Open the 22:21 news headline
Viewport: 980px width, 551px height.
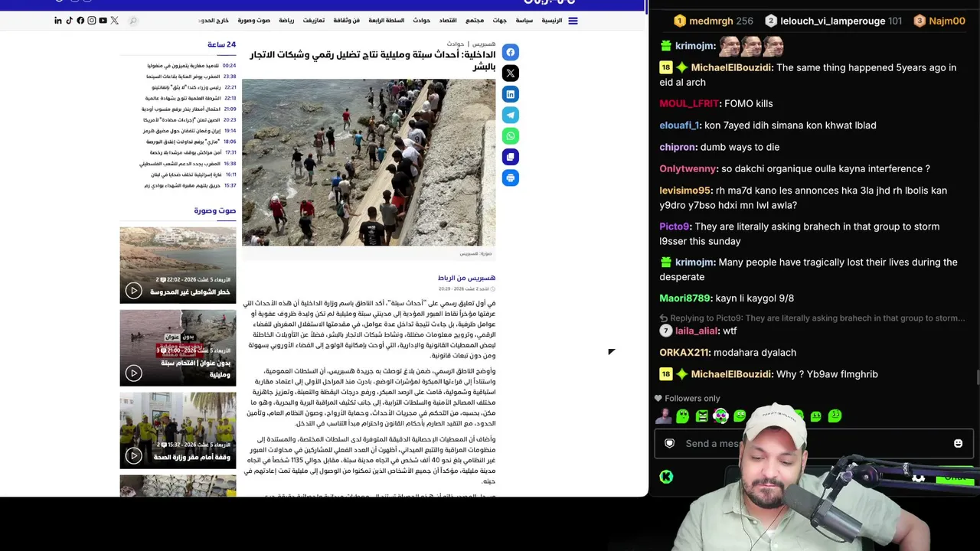[186, 87]
